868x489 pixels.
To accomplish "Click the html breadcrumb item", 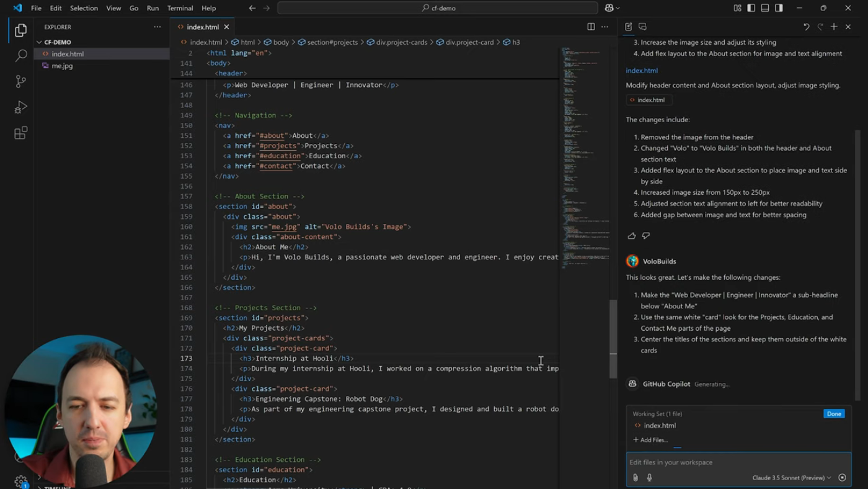I will (x=243, y=42).
